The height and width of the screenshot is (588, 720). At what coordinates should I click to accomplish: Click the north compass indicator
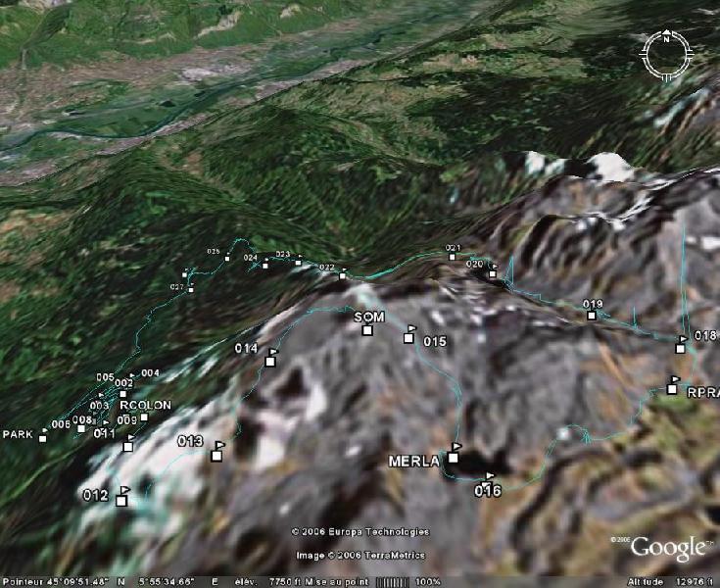click(x=666, y=55)
